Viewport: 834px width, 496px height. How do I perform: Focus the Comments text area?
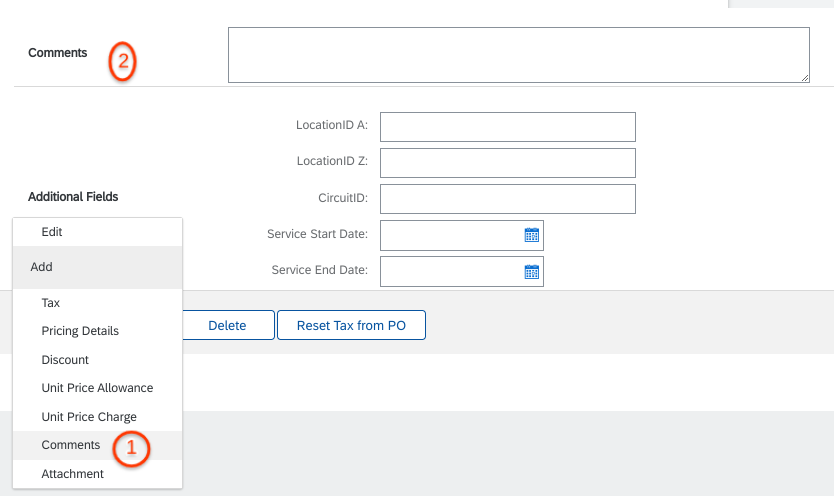click(519, 55)
